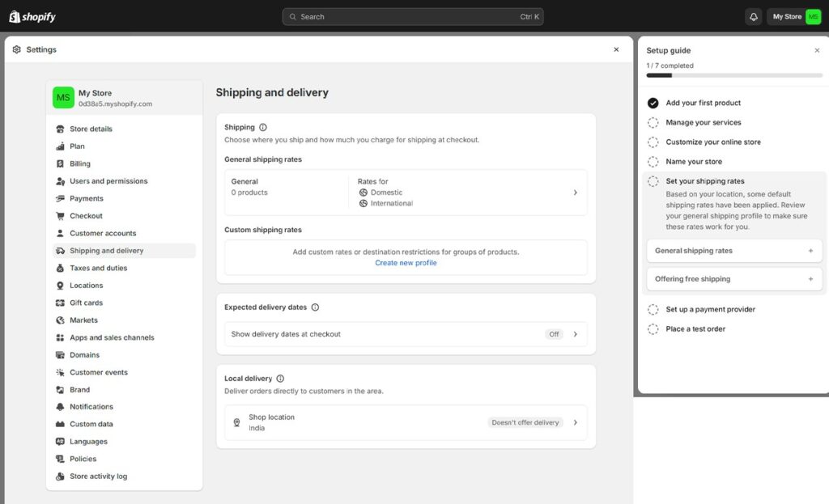Click the '1 / 7 completed' text
Screen dimensions: 829x504
point(670,66)
